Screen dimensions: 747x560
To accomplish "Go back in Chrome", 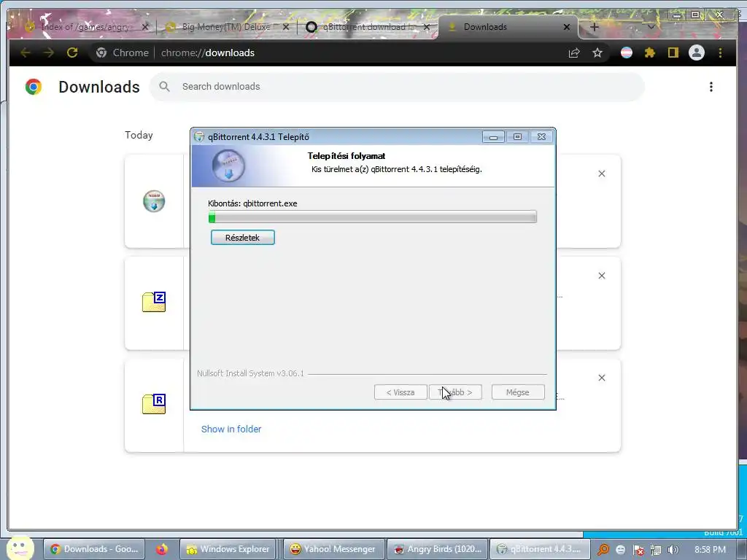I will click(26, 52).
